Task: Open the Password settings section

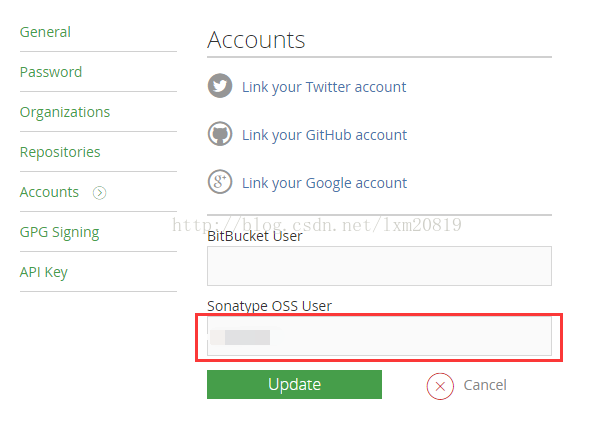Action: click(x=51, y=72)
